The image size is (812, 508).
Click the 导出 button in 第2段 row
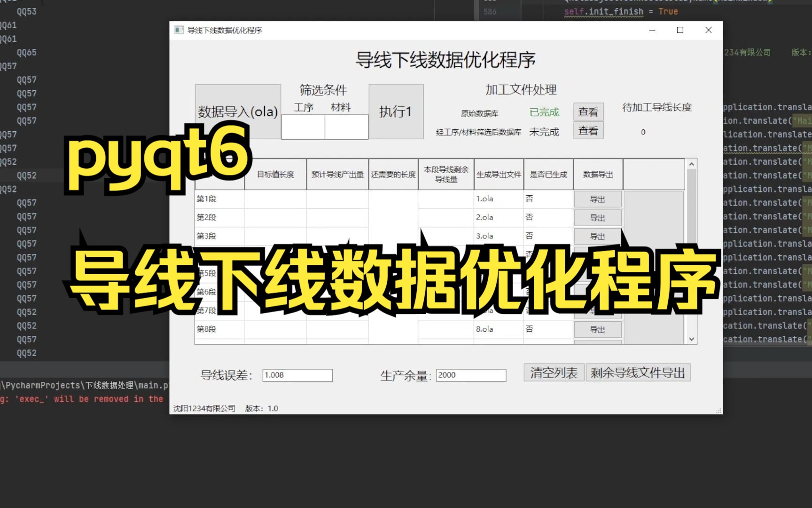pyautogui.click(x=598, y=218)
